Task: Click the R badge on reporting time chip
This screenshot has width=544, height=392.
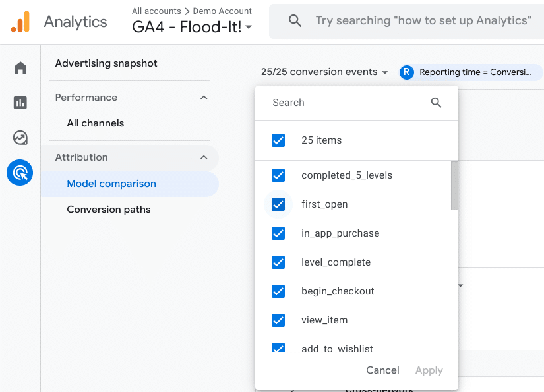Action: pyautogui.click(x=407, y=72)
